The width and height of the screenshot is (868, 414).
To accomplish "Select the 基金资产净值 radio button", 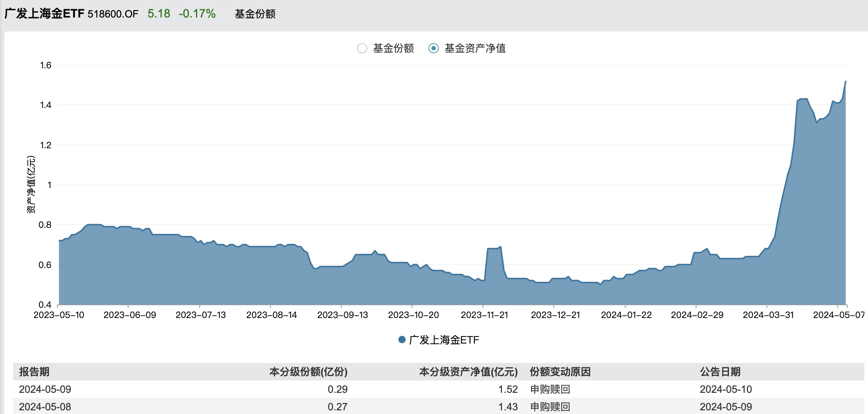I will [433, 48].
